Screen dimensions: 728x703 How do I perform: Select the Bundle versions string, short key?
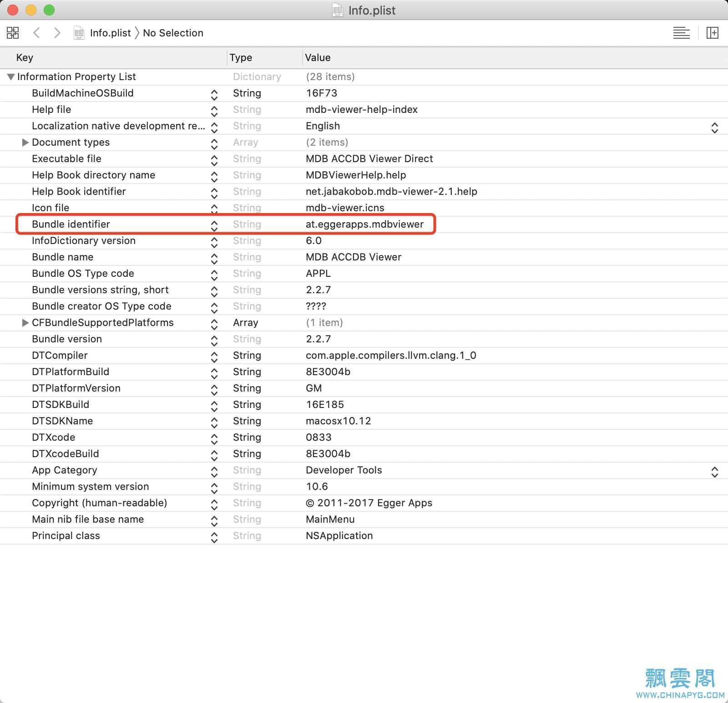pos(100,290)
